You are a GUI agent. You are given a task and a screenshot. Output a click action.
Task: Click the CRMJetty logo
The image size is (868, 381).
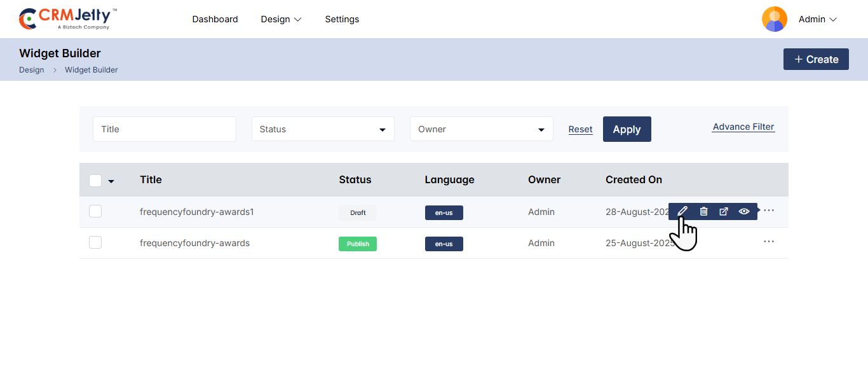[x=67, y=19]
